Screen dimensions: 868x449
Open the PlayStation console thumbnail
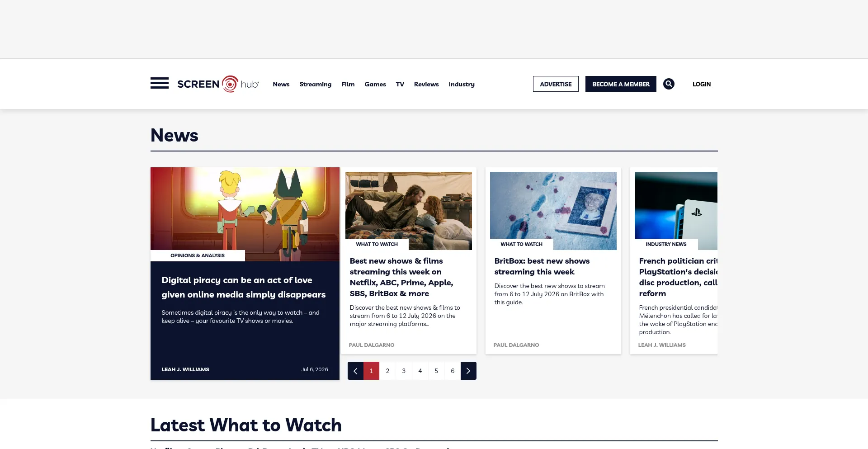676,211
